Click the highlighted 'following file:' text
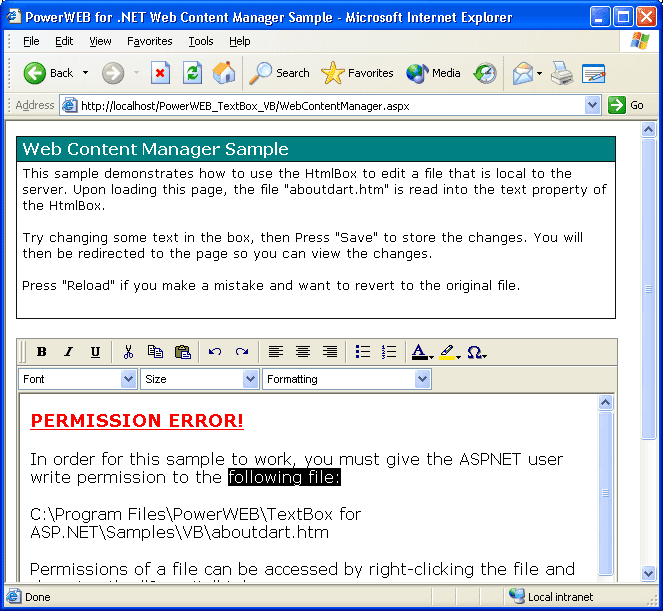The width and height of the screenshot is (663, 611). tap(284, 477)
